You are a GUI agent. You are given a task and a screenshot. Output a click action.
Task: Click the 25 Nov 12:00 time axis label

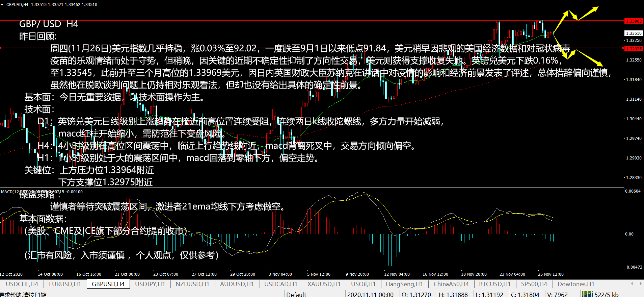[551, 274]
